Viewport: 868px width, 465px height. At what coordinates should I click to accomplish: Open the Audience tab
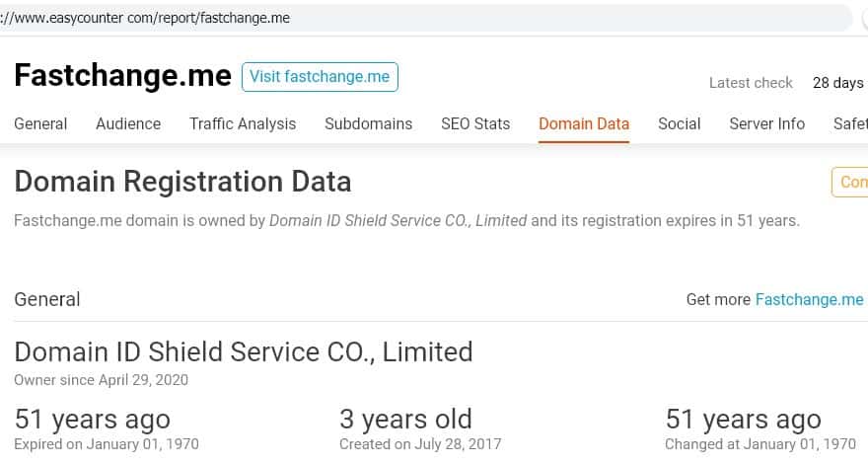coord(128,123)
